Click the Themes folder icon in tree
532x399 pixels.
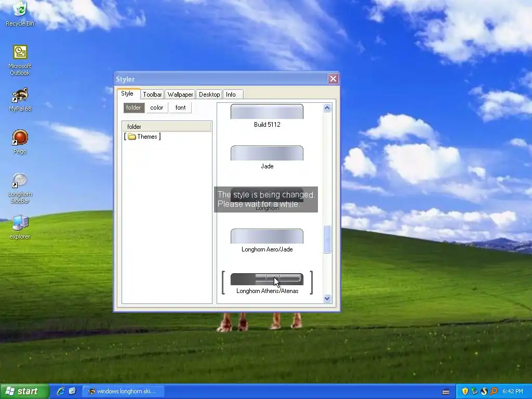point(131,137)
